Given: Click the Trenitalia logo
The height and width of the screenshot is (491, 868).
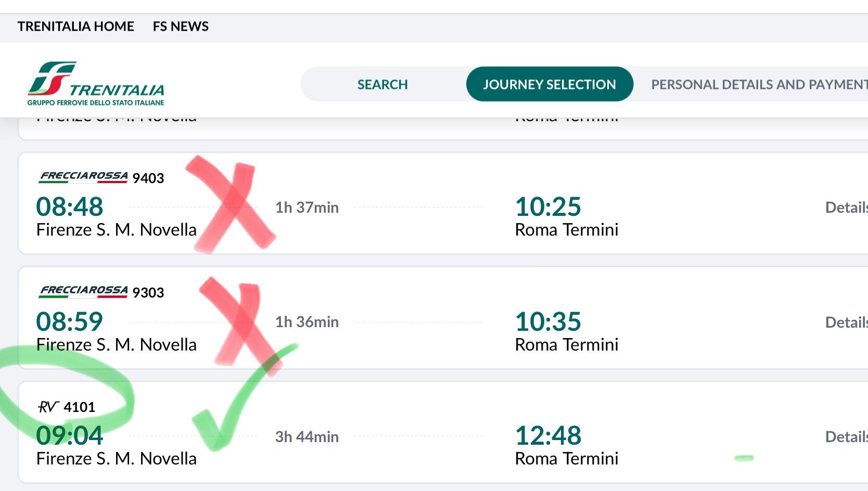Looking at the screenshot, I should click(96, 83).
